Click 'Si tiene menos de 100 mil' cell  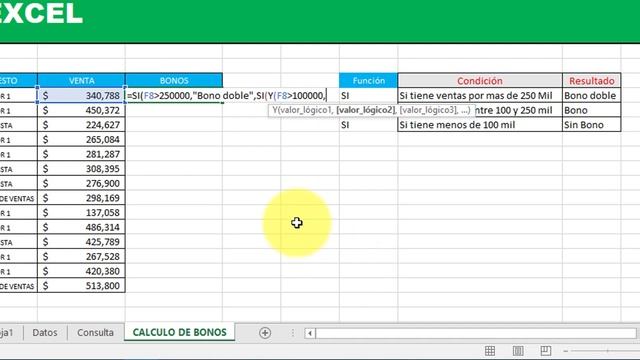click(480, 125)
